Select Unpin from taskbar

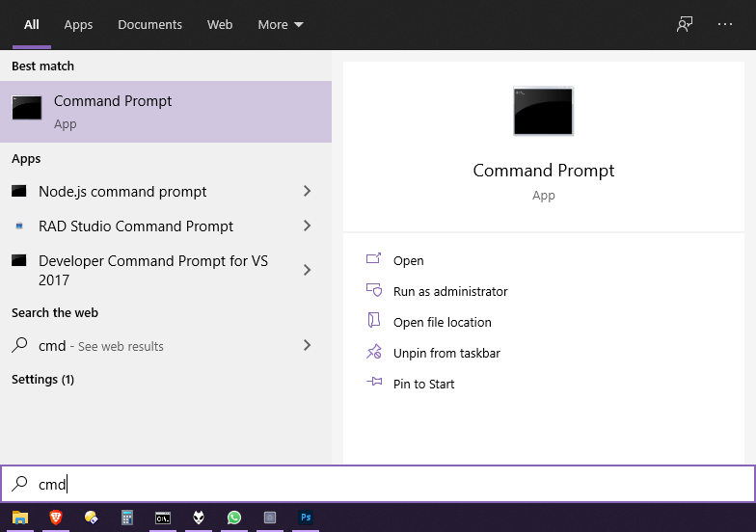(446, 353)
